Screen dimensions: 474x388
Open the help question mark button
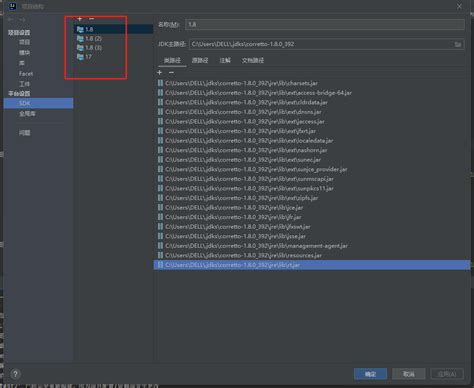15,374
